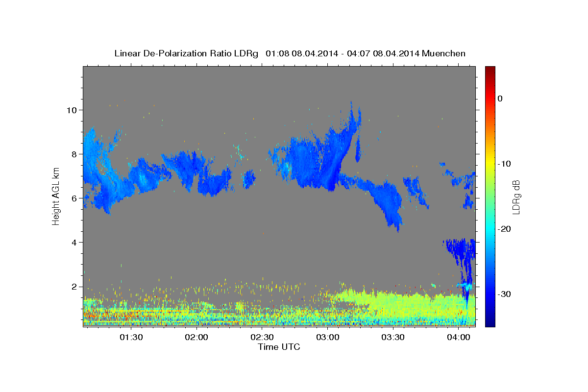Click the colorbar value 0
The height and width of the screenshot is (392, 588).
click(500, 98)
